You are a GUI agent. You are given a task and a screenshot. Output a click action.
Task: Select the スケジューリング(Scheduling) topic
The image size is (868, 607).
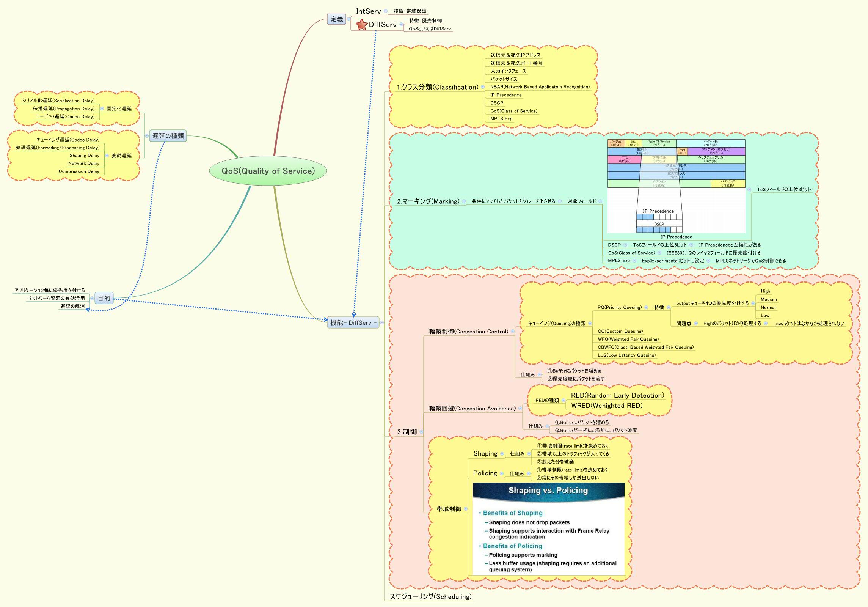click(430, 596)
